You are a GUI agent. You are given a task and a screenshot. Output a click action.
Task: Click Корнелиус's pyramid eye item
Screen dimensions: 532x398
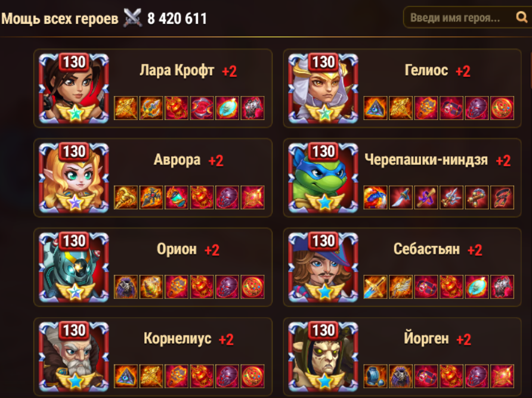(x=125, y=376)
